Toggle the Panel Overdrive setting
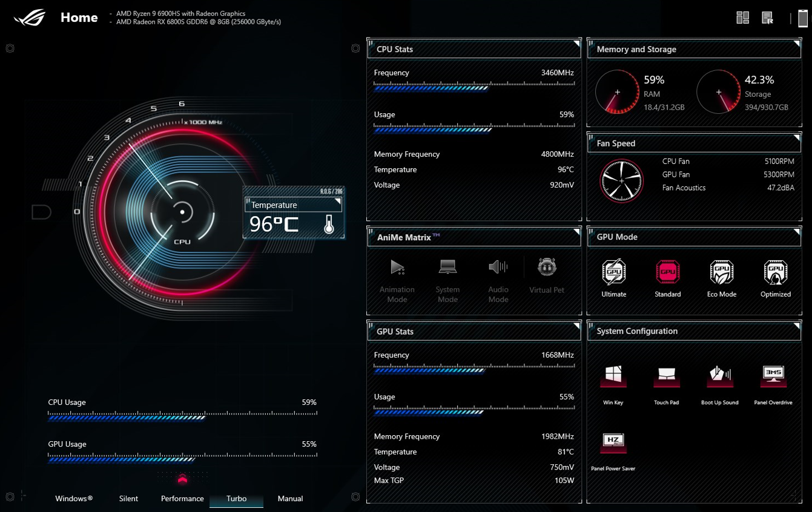812x512 pixels. coord(773,376)
